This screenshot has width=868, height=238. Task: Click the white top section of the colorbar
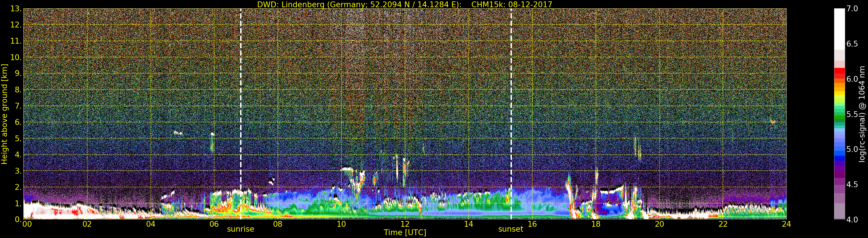click(839, 29)
